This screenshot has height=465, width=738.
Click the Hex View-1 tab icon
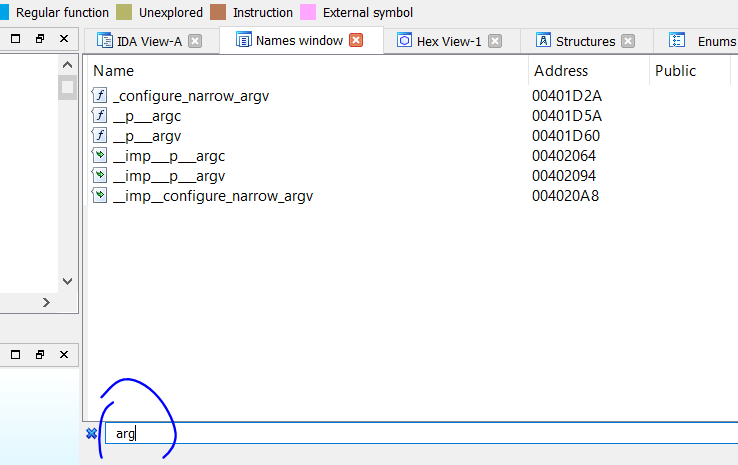pos(404,41)
